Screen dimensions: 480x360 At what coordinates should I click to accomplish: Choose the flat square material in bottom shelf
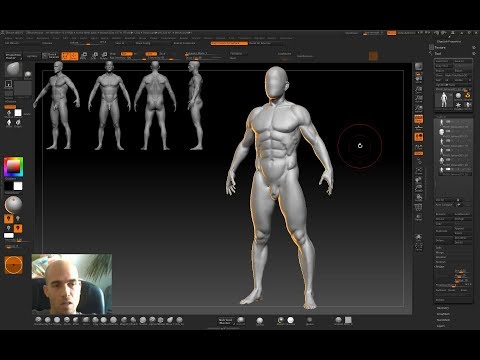tap(348, 320)
